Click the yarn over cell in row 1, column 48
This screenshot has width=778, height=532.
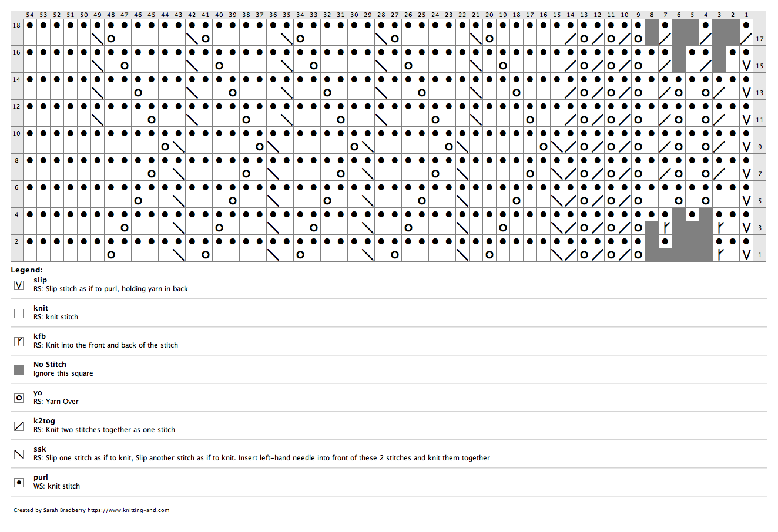click(x=111, y=255)
